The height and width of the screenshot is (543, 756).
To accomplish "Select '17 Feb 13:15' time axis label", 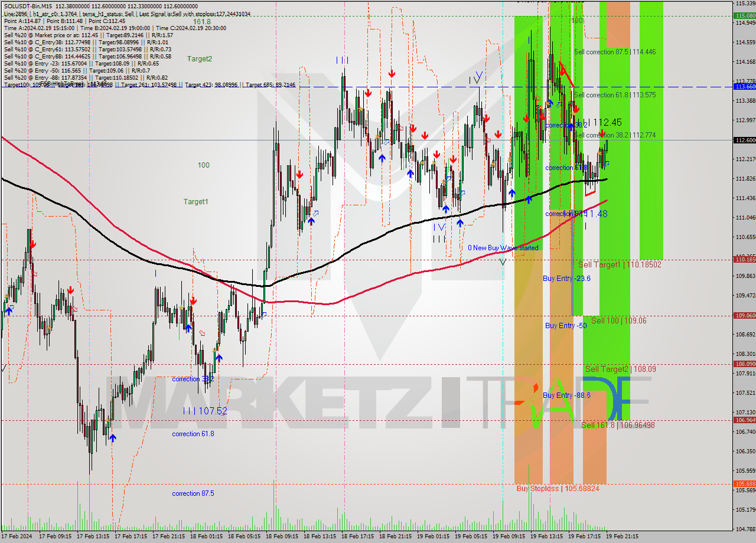I will pyautogui.click(x=93, y=537).
